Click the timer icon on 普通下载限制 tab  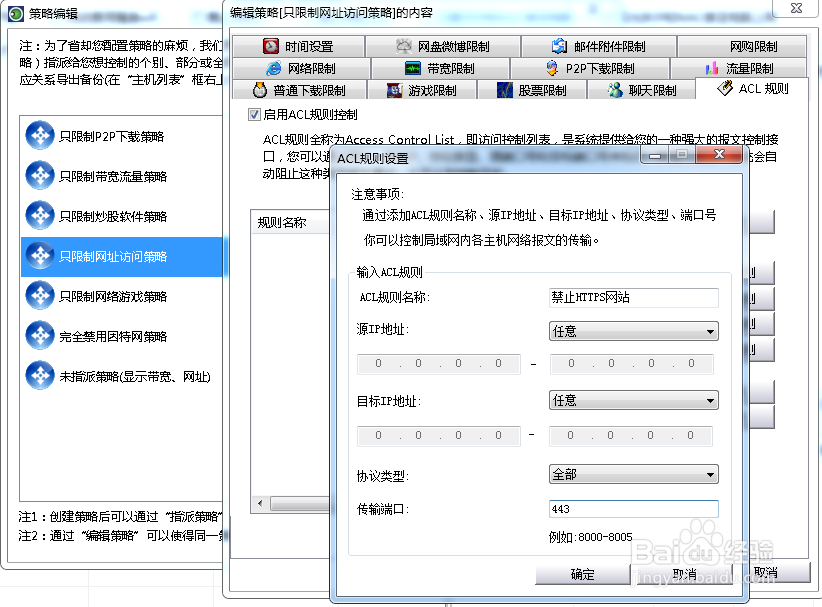(x=258, y=89)
